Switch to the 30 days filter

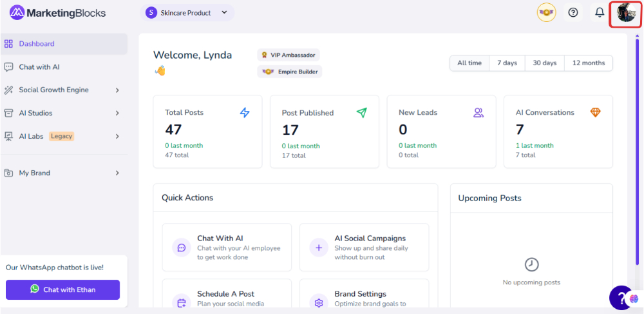pos(544,63)
